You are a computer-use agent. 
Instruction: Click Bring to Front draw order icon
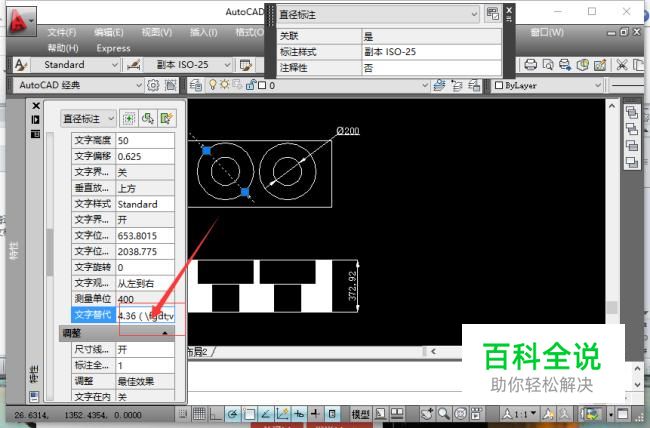click(x=632, y=112)
